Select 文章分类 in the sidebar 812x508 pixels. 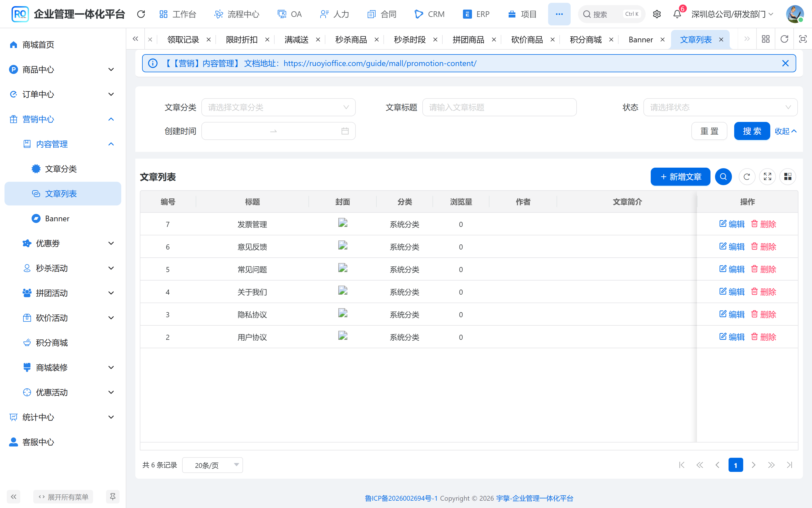63,169
